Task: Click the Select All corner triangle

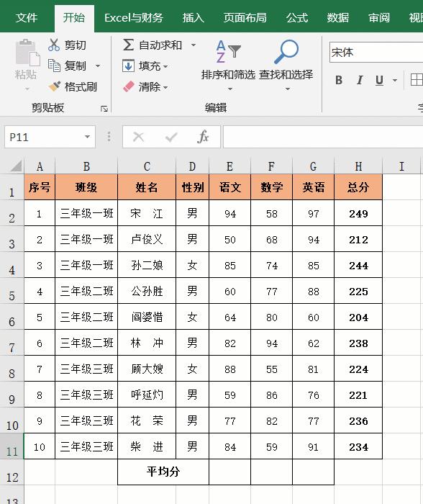Action: tap(16, 166)
